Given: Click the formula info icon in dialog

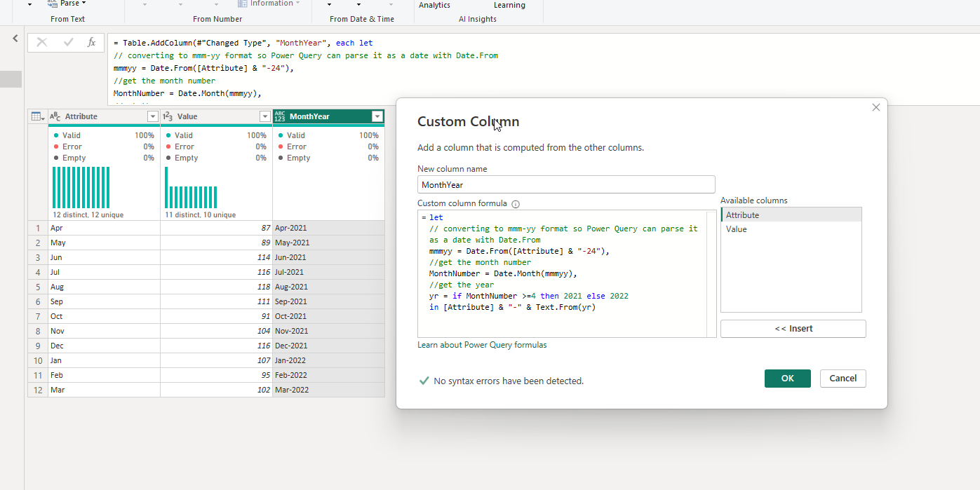Looking at the screenshot, I should click(516, 204).
